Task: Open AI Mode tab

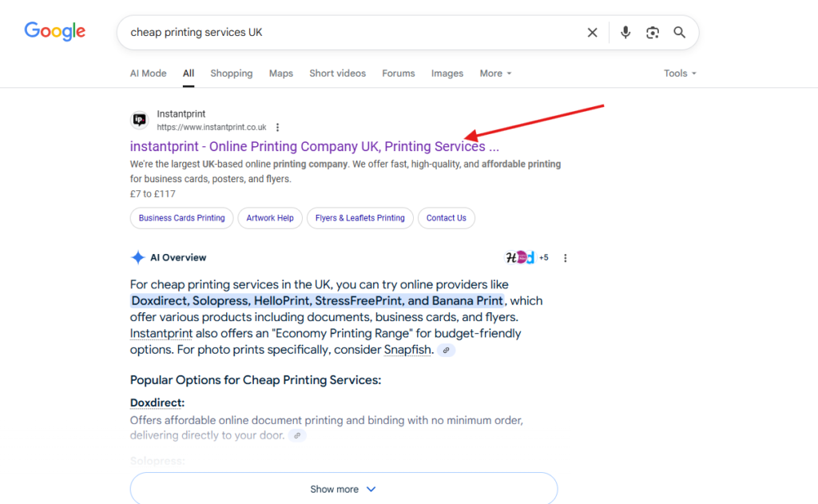Action: 148,73
